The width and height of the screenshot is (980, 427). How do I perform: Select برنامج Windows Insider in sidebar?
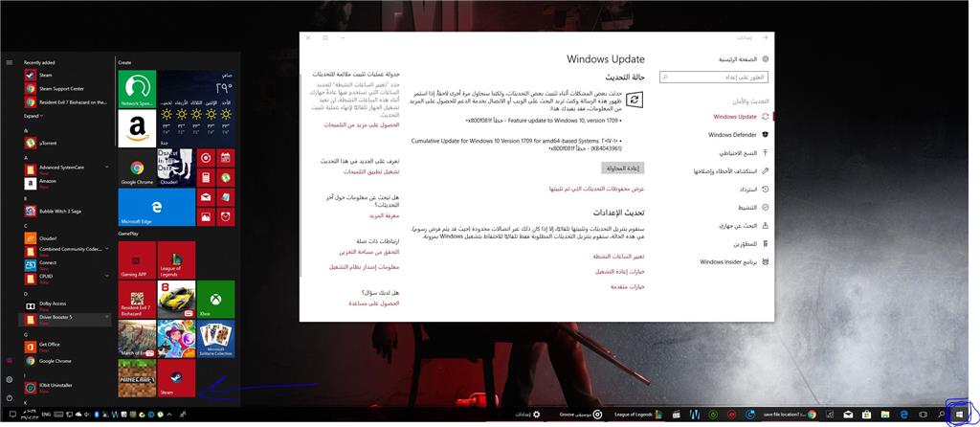(734, 262)
